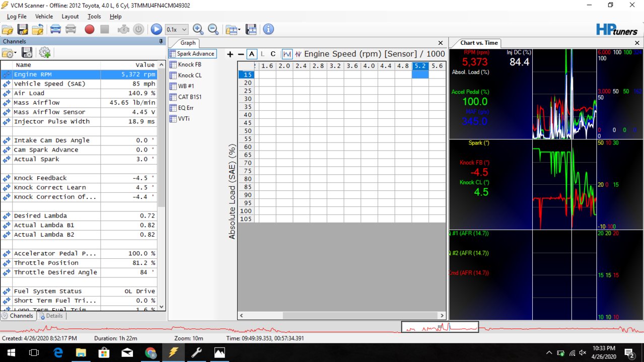Start recording with the red record button
644x362 pixels.
tap(89, 29)
